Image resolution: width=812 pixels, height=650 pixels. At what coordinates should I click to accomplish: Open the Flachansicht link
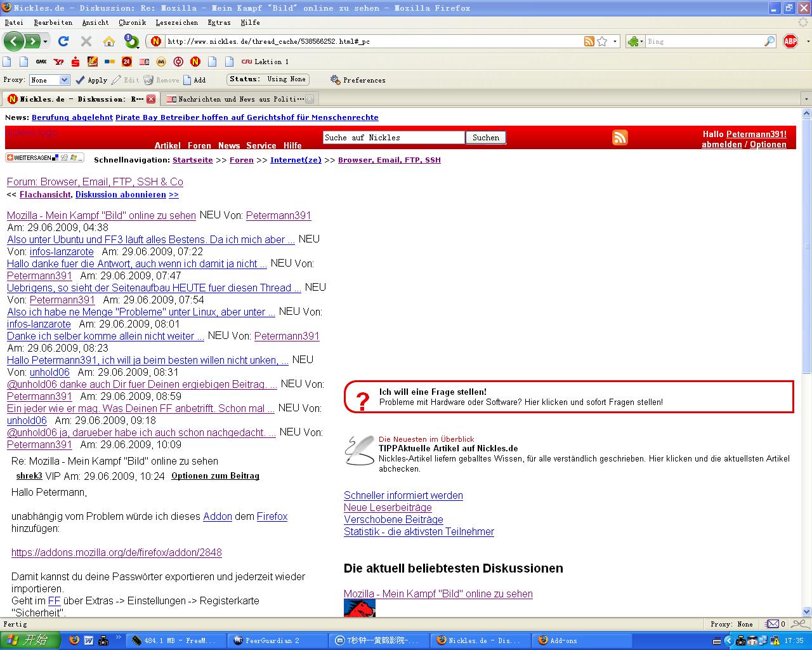pyautogui.click(x=46, y=195)
